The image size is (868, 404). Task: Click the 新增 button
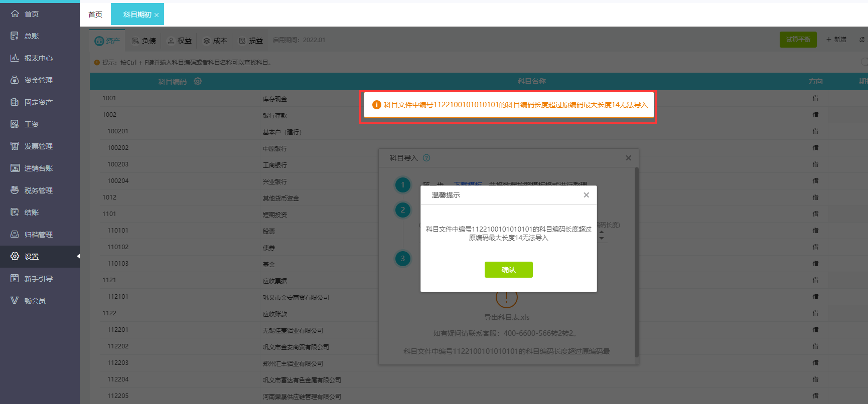[x=836, y=40]
